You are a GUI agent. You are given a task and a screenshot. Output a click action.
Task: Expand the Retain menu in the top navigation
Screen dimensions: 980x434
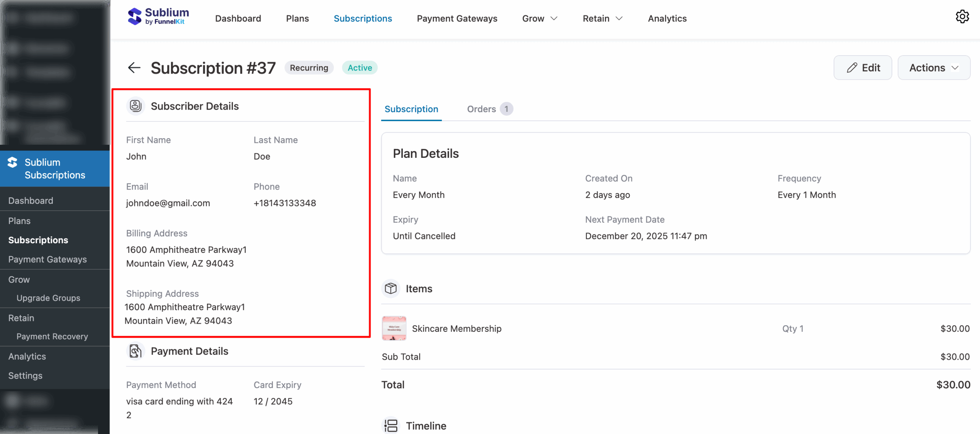tap(602, 18)
